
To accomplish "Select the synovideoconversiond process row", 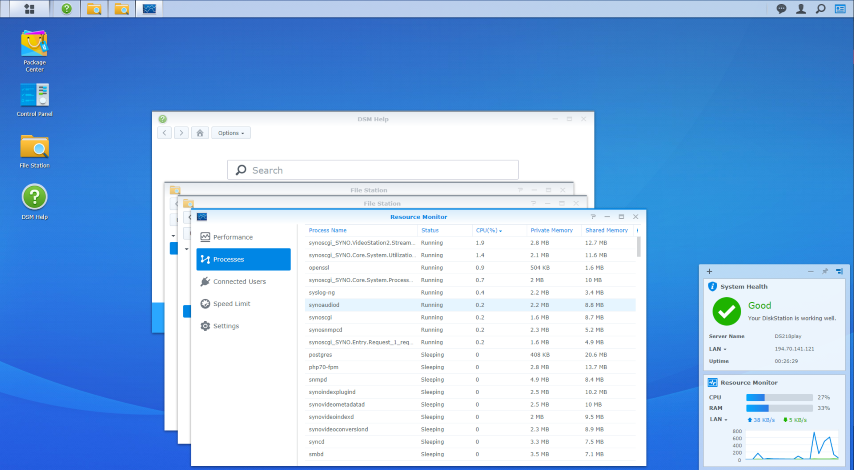I will click(470, 429).
